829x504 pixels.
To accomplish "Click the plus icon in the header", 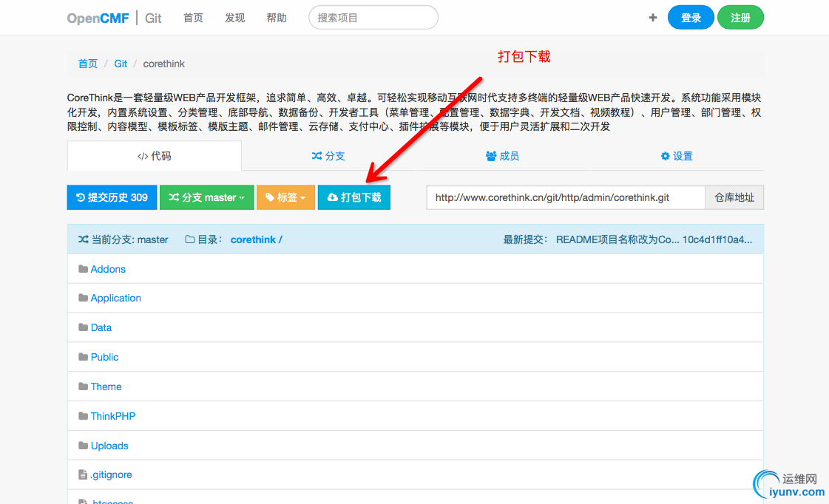I will 653,18.
